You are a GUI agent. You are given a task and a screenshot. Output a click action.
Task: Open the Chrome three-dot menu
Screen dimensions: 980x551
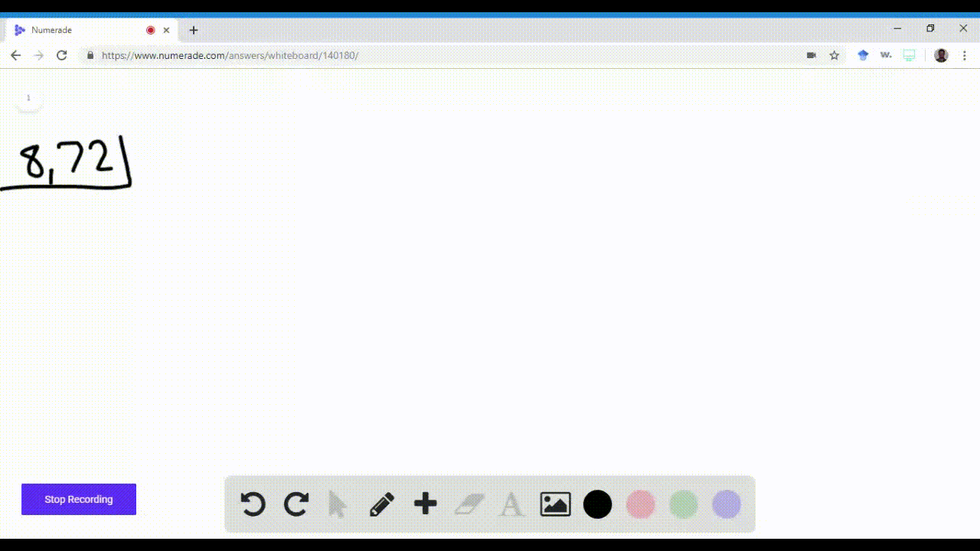pos(965,55)
